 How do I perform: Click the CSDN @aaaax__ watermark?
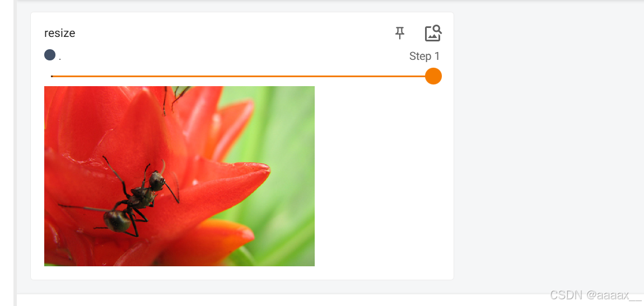click(595, 295)
